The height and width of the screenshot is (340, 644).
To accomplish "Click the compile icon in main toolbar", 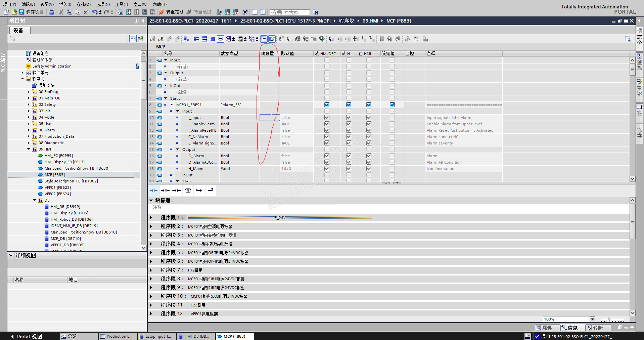I will pos(121,12).
